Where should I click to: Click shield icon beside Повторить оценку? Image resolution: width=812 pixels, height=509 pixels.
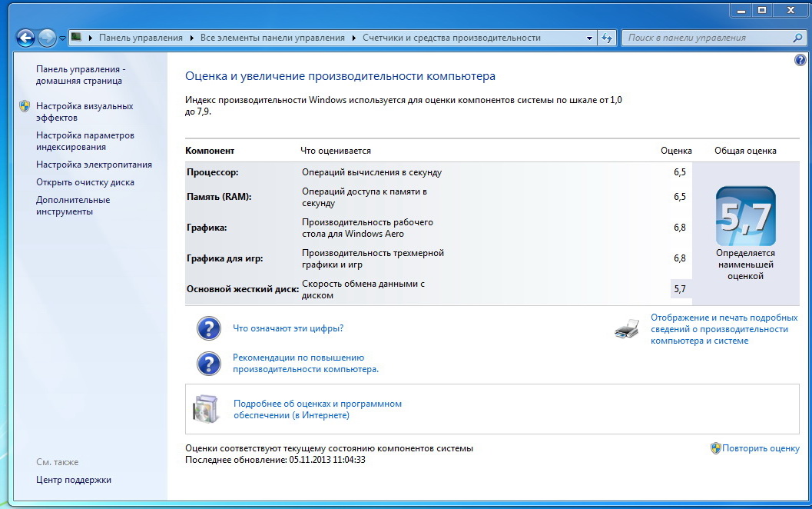tap(716, 448)
